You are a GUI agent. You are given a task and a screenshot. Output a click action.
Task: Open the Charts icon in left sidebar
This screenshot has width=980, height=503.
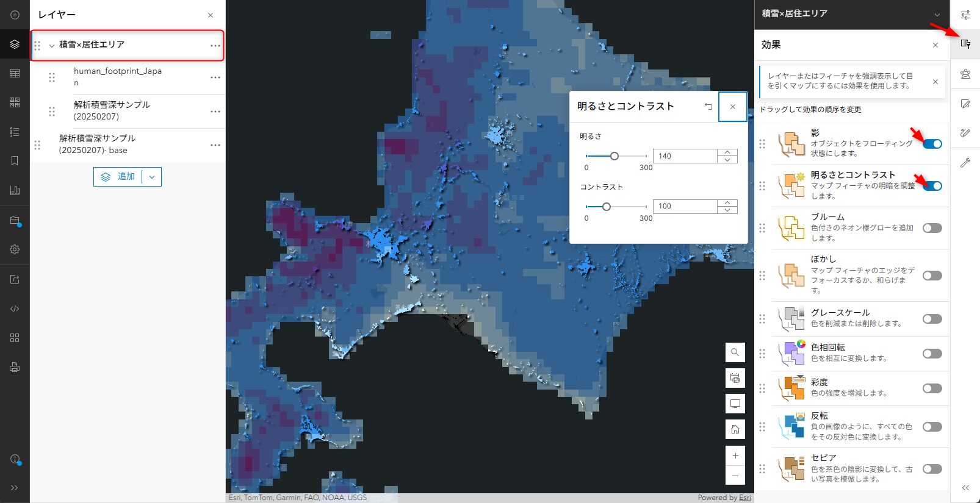tap(15, 190)
